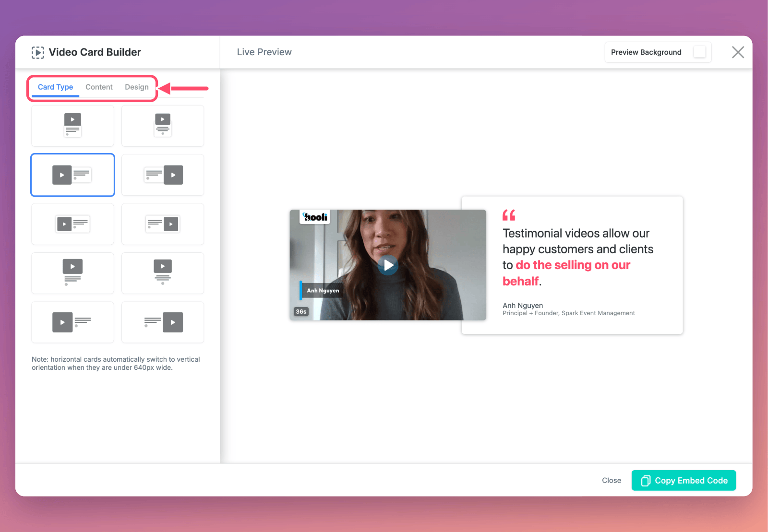Select vertical card with video on top, left-aligned text

(x=72, y=126)
